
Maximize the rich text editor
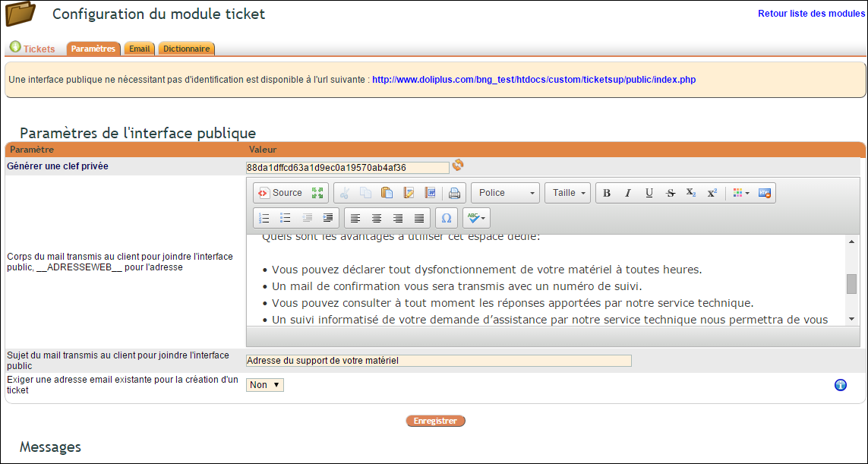(x=317, y=193)
